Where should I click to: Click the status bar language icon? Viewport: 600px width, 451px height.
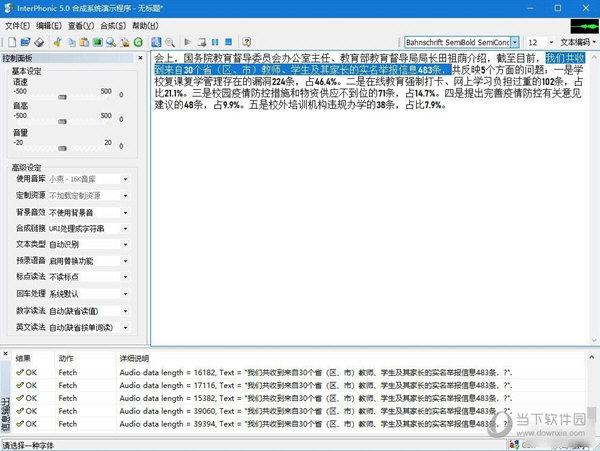click(514, 444)
